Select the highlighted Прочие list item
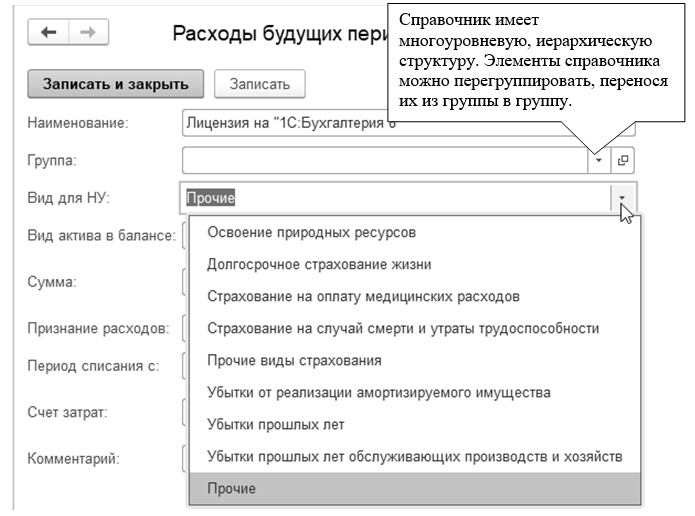The width and height of the screenshot is (695, 516). pos(231,488)
